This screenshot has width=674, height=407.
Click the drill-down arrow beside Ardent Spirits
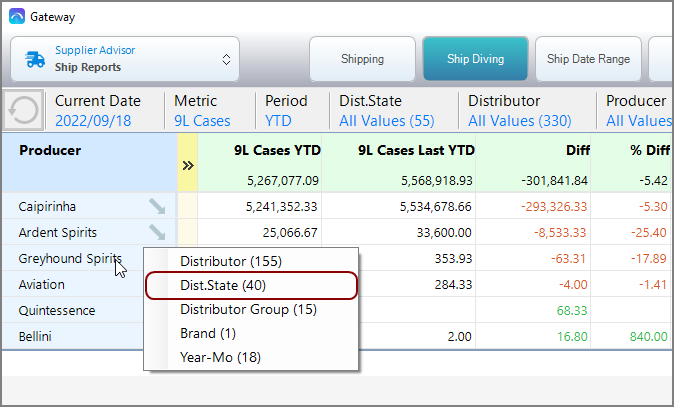(158, 232)
